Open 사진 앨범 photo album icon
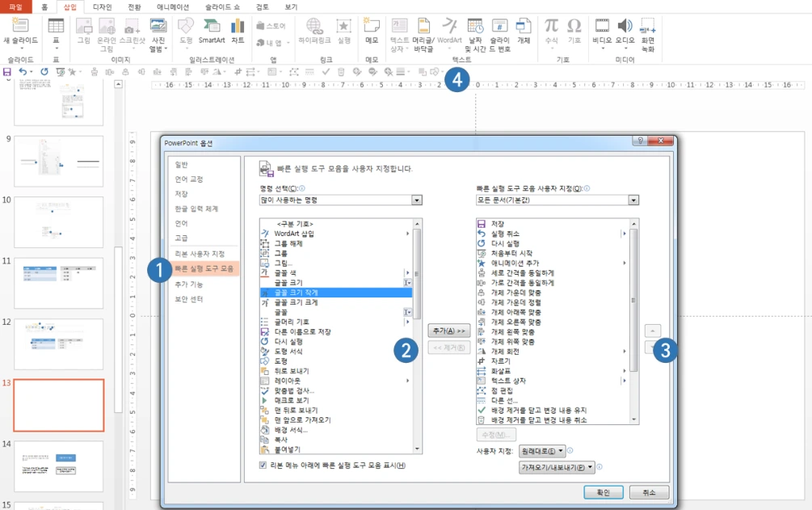The image size is (812, 510). pos(158,26)
